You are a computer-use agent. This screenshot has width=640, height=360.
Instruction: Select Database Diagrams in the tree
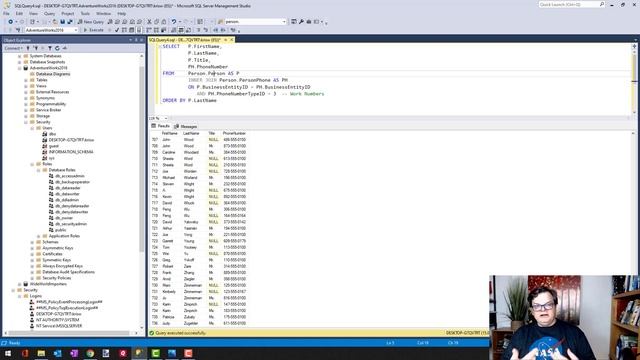(x=53, y=74)
